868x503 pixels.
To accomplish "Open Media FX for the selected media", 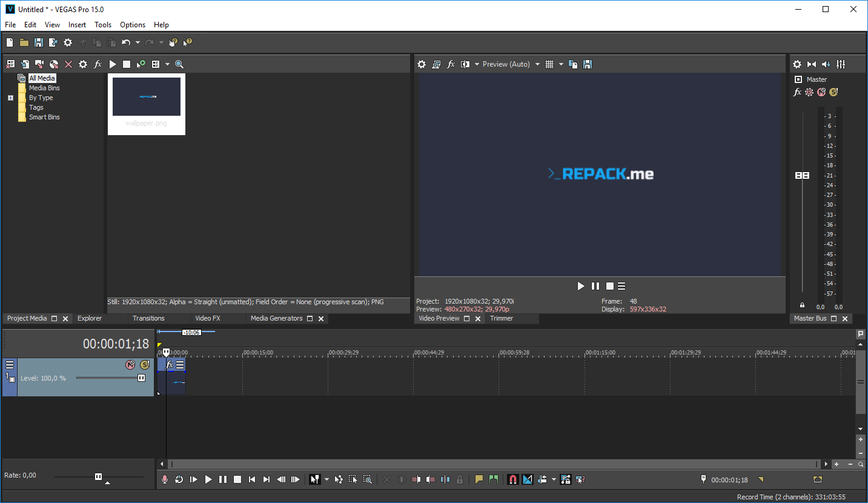I will 98,64.
